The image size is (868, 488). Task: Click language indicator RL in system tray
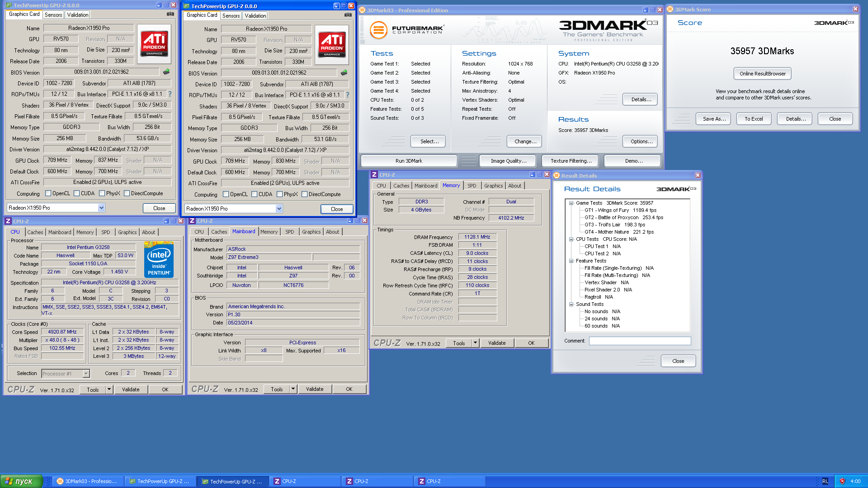click(825, 481)
